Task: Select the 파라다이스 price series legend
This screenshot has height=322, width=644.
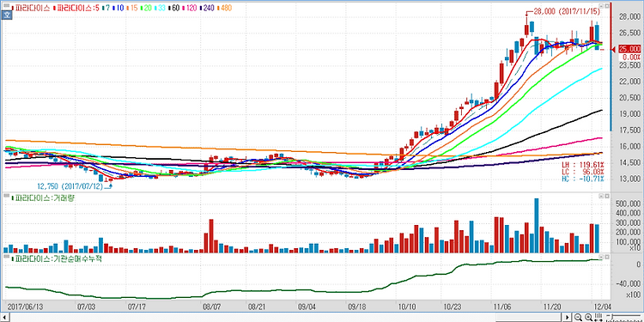Action: [x=31, y=8]
